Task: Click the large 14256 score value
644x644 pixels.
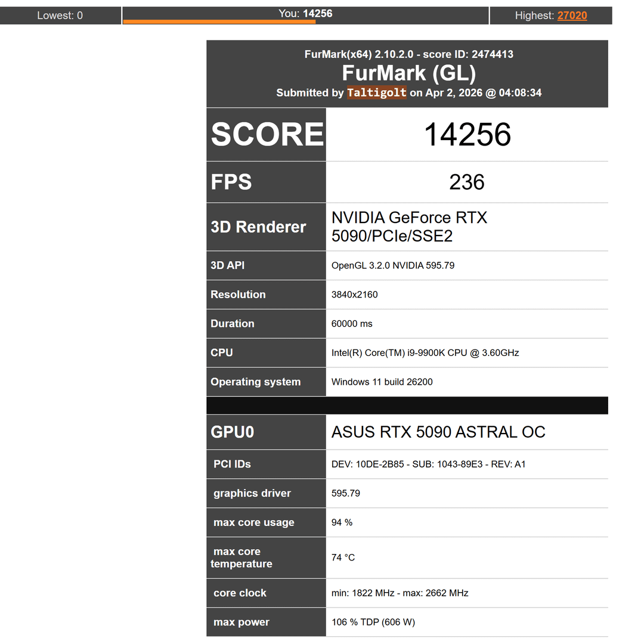Action: 467,135
